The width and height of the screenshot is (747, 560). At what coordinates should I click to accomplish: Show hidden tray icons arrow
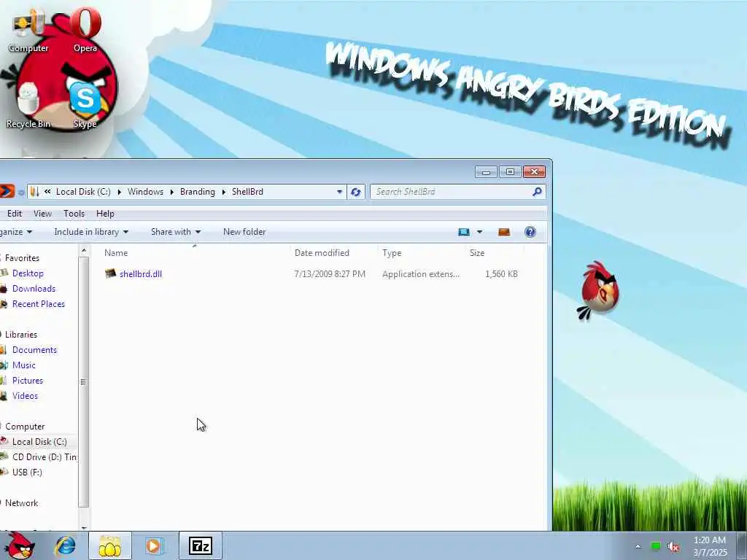pyautogui.click(x=638, y=546)
